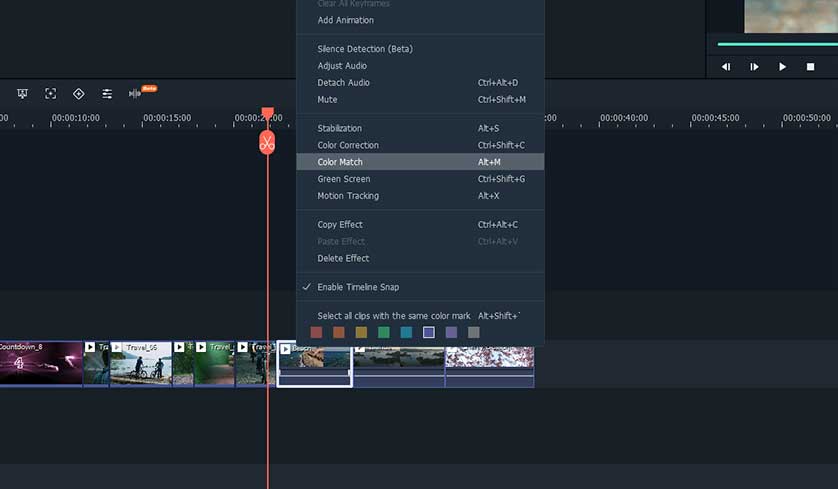Click the keyframe diamond toolbar icon
This screenshot has width=838, height=489.
pyautogui.click(x=79, y=94)
